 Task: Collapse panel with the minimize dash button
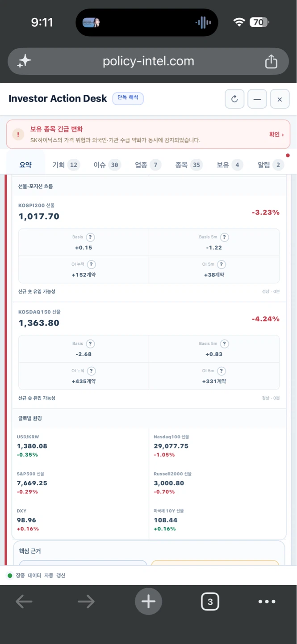pyautogui.click(x=257, y=99)
